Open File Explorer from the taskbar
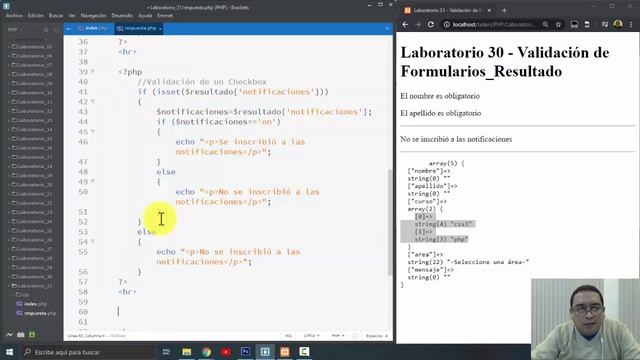This screenshot has width=640, height=360. 187,352
